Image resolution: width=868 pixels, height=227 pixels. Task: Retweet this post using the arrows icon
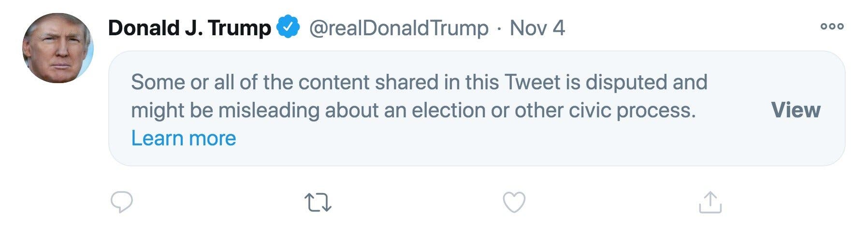click(x=318, y=202)
